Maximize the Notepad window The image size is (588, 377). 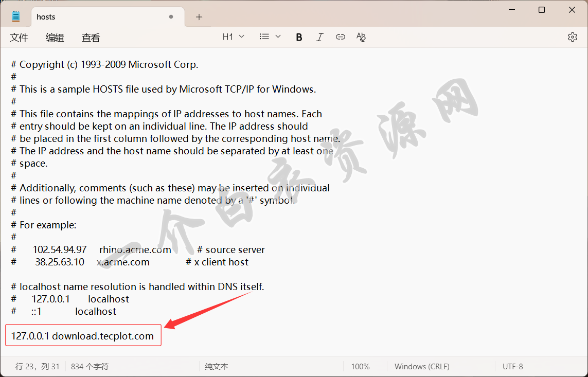pyautogui.click(x=542, y=10)
